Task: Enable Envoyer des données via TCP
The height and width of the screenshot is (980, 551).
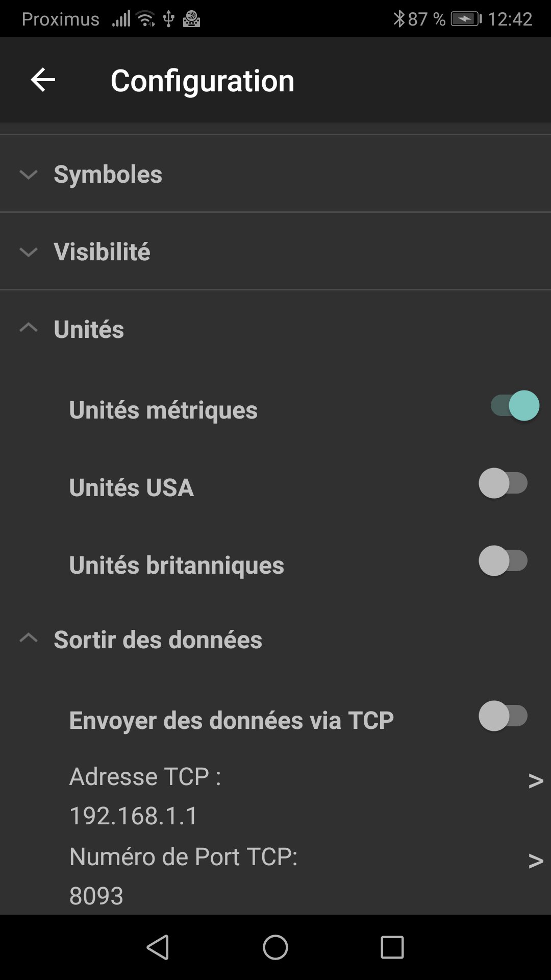Action: pos(503,716)
